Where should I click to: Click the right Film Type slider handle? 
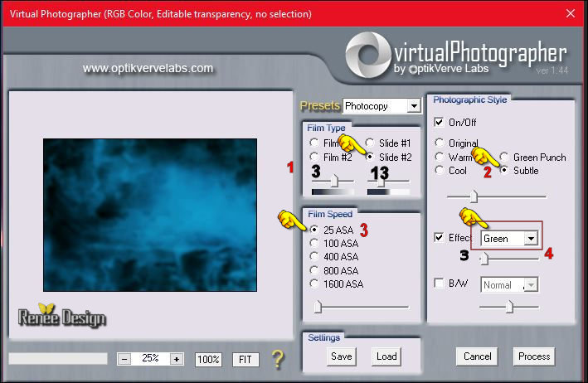(381, 182)
